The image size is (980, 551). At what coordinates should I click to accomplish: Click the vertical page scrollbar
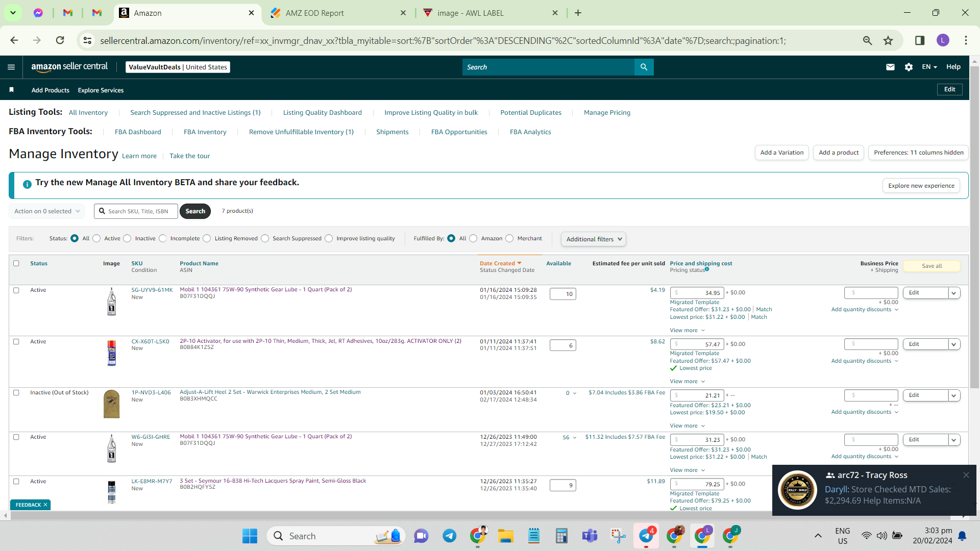click(974, 227)
